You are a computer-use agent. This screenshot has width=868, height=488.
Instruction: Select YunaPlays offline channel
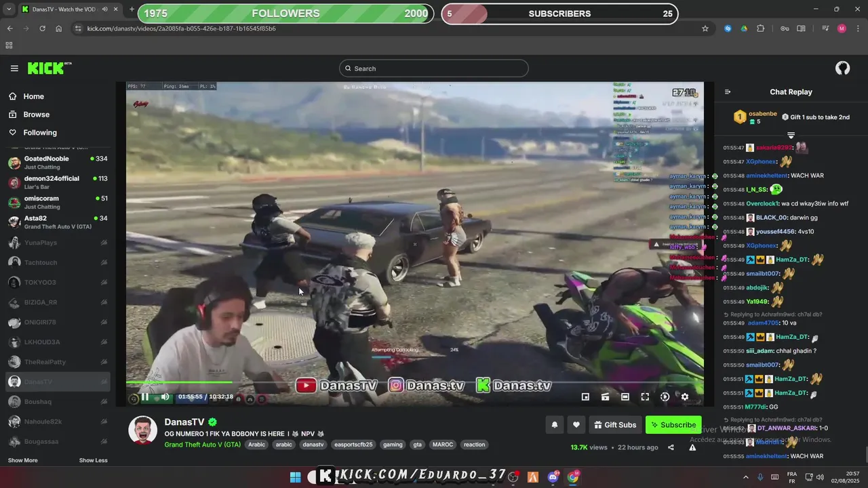[x=58, y=243]
